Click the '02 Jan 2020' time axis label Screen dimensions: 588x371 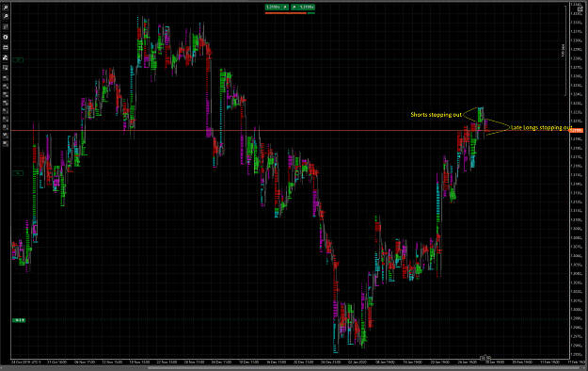pyautogui.click(x=357, y=363)
